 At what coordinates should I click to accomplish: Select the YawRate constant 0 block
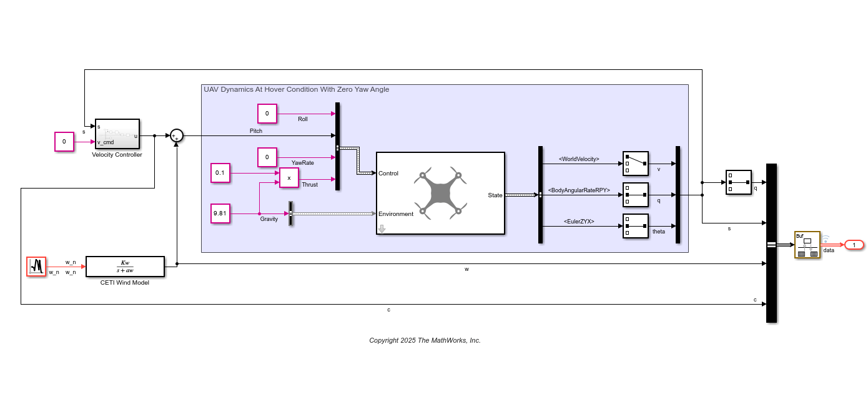pos(267,157)
